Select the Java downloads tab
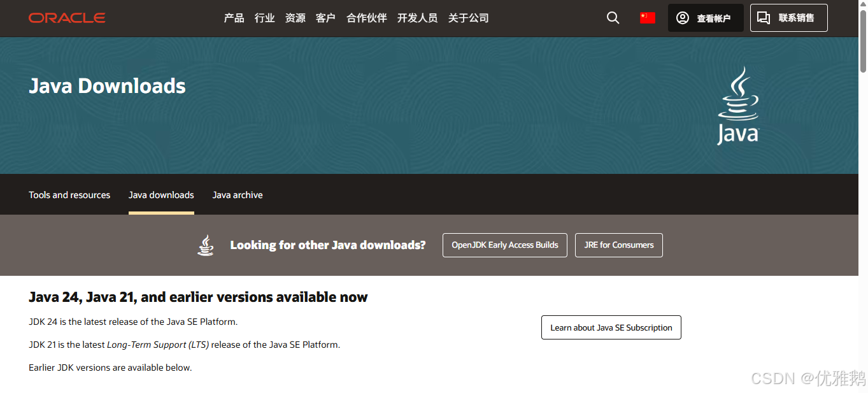The image size is (868, 393). pyautogui.click(x=161, y=195)
